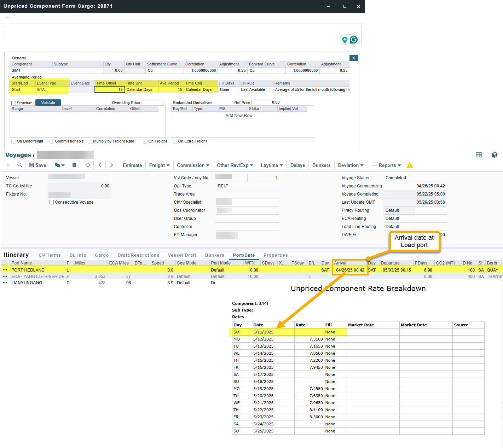Click the Time Offset value 15 field
The image size is (503, 448).
[110, 89]
